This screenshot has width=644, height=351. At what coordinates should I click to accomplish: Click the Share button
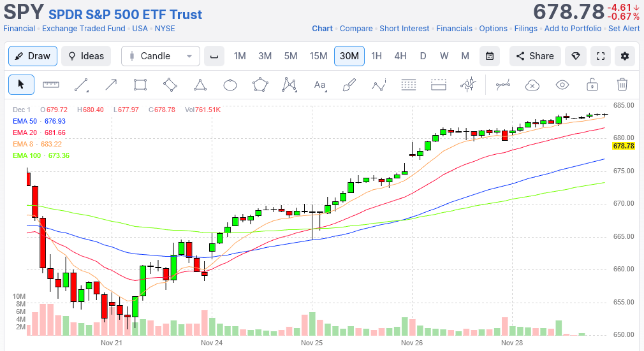535,56
